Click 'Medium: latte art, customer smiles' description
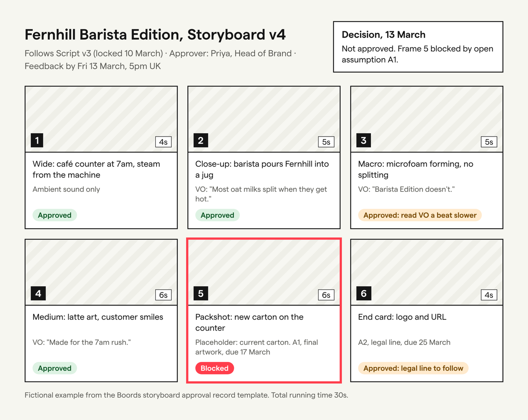The height and width of the screenshot is (420, 528). point(98,317)
